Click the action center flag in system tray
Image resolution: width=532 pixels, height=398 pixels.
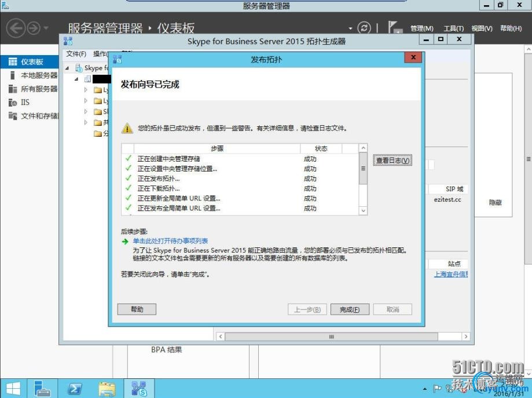click(x=437, y=388)
